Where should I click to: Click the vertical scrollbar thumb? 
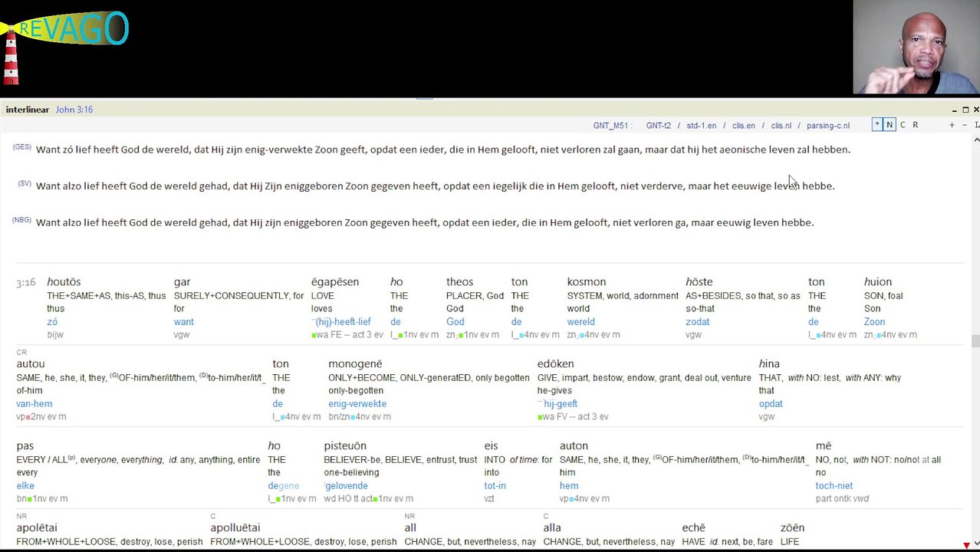976,341
